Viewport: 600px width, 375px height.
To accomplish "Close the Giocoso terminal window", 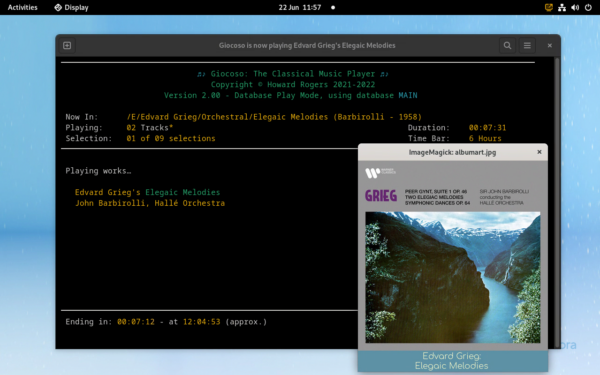I will click(x=549, y=46).
